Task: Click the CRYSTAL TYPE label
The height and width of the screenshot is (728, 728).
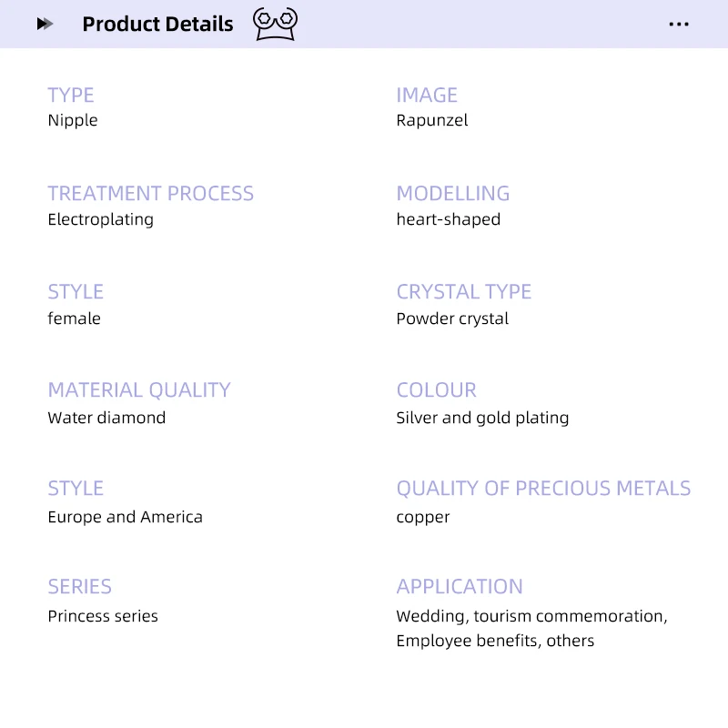Action: coord(464,291)
